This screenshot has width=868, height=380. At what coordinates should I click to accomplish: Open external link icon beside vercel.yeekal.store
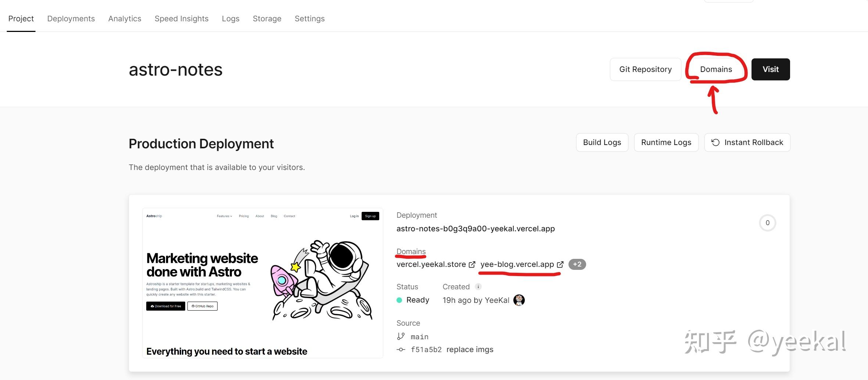[472, 264]
